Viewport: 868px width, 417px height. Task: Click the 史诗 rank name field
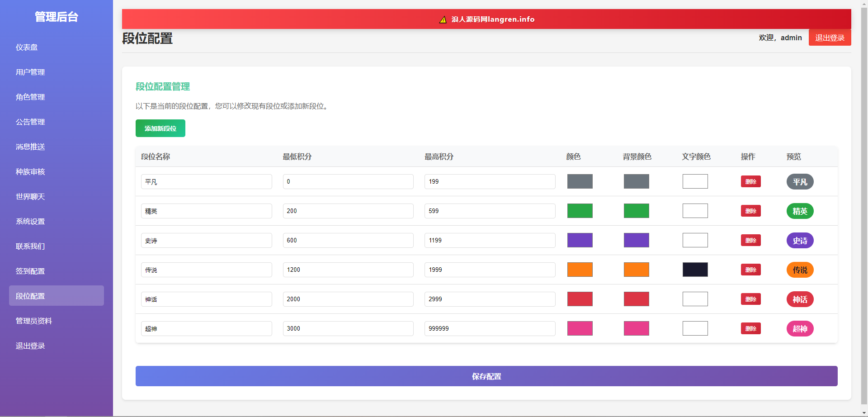click(206, 241)
